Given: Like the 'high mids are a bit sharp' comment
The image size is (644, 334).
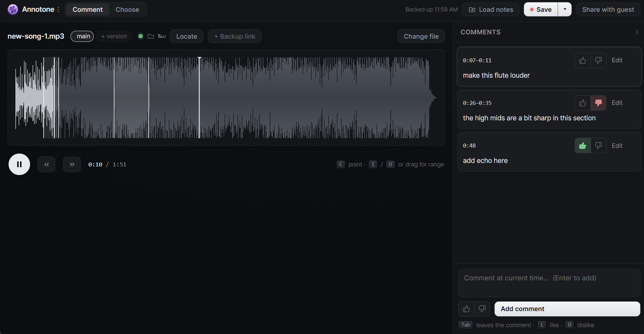Looking at the screenshot, I should pos(582,103).
